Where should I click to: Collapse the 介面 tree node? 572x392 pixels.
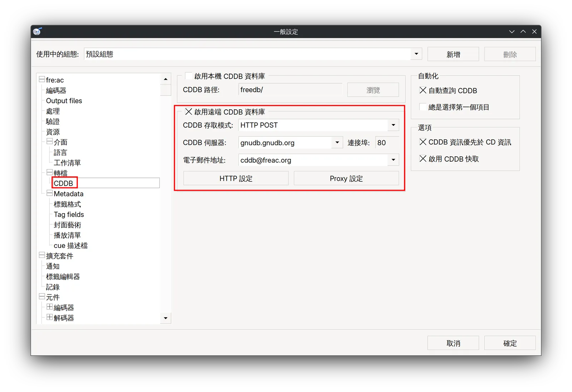(50, 141)
